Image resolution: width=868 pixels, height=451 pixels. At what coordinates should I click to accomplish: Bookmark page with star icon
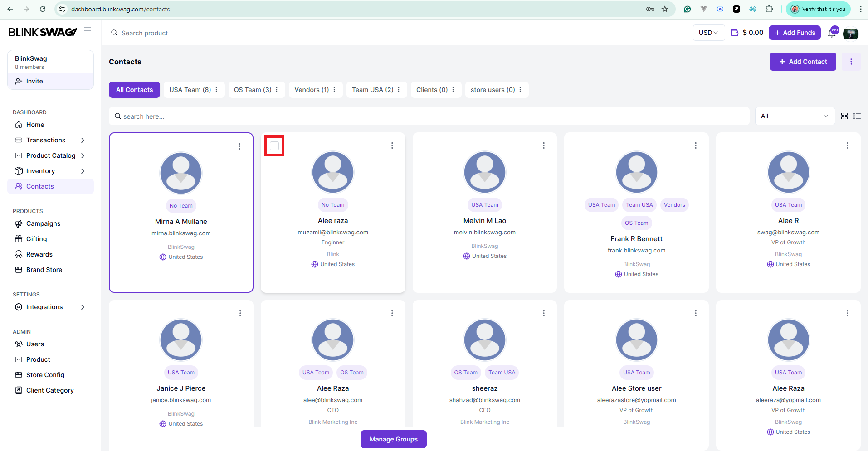pyautogui.click(x=665, y=9)
